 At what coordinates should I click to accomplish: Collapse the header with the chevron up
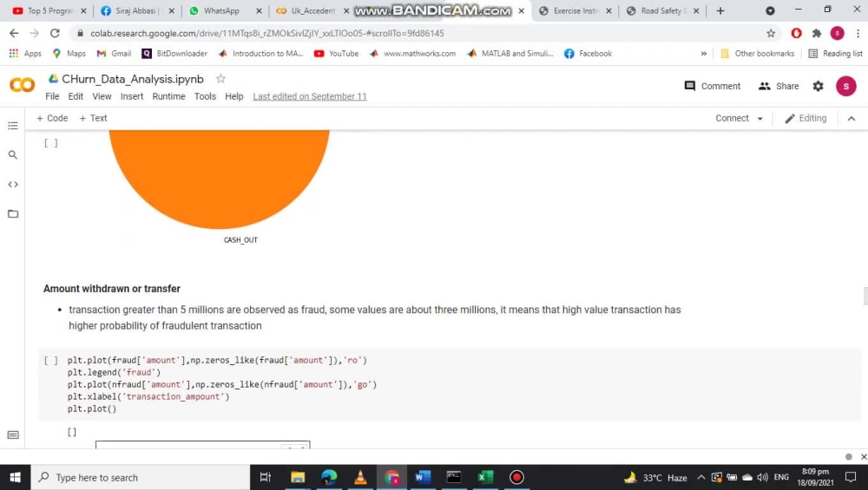click(x=852, y=118)
